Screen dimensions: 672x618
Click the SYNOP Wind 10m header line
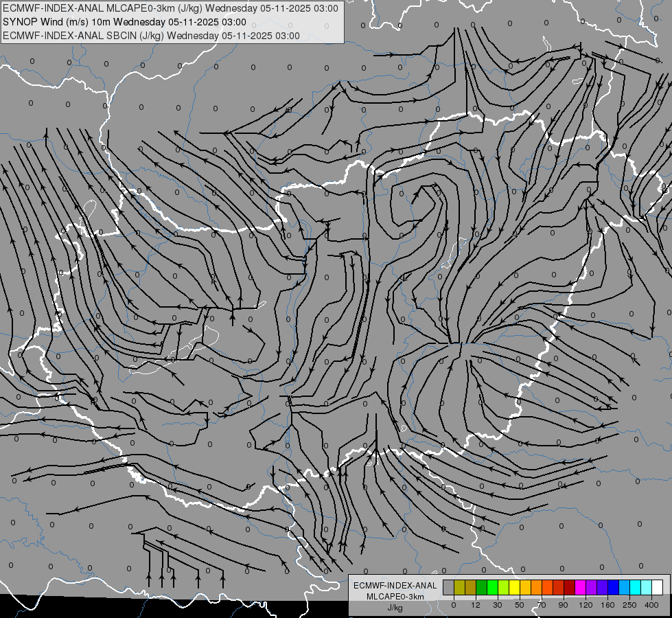click(124, 22)
